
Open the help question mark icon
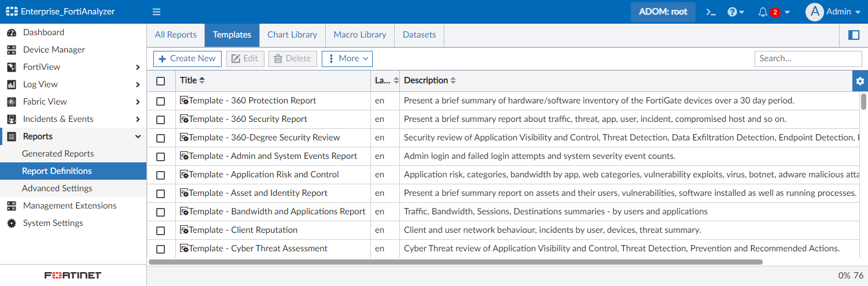pos(733,12)
